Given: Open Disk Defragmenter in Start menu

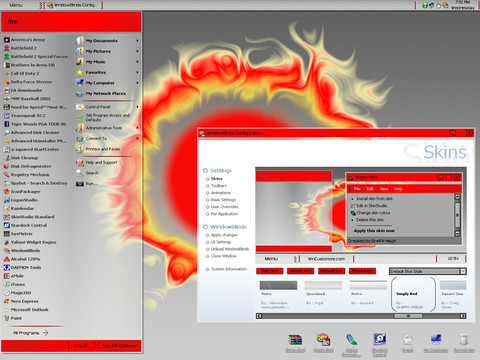Looking at the screenshot, I should (x=27, y=166).
